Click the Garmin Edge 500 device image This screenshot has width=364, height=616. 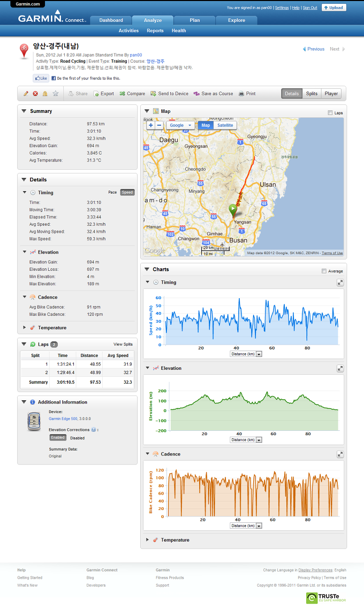(x=34, y=422)
